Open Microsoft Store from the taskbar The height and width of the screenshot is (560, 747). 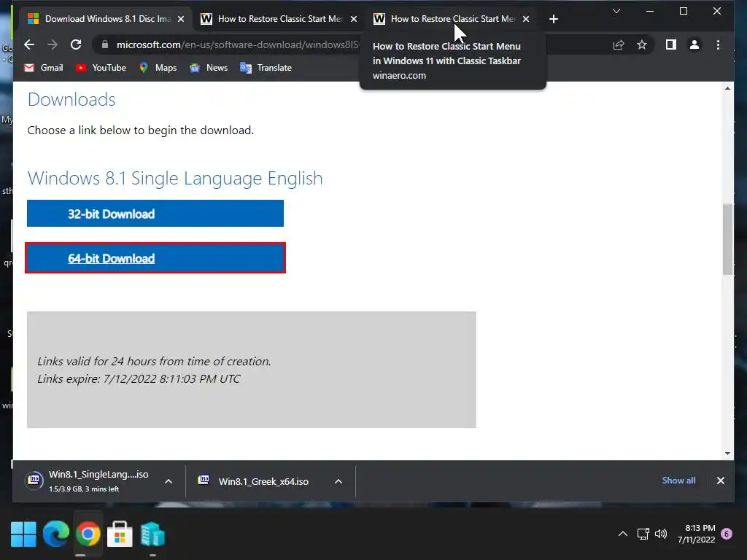click(x=120, y=534)
